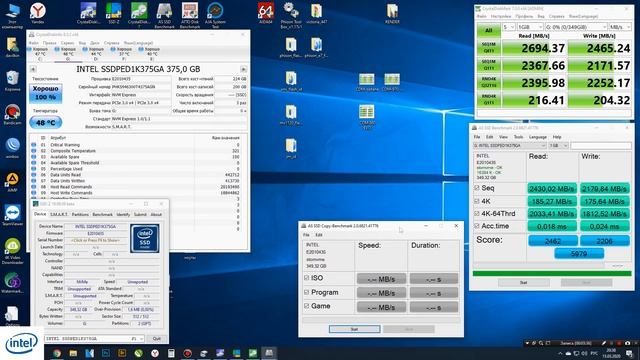The image size is (640, 360).
Task: Switch to Benchmark tab in SSD-Z
Action: [x=102, y=214]
